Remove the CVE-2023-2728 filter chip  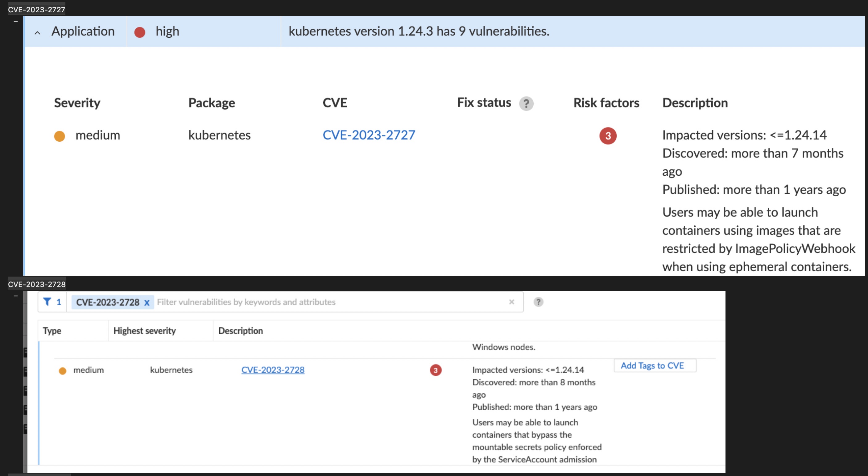tap(147, 303)
